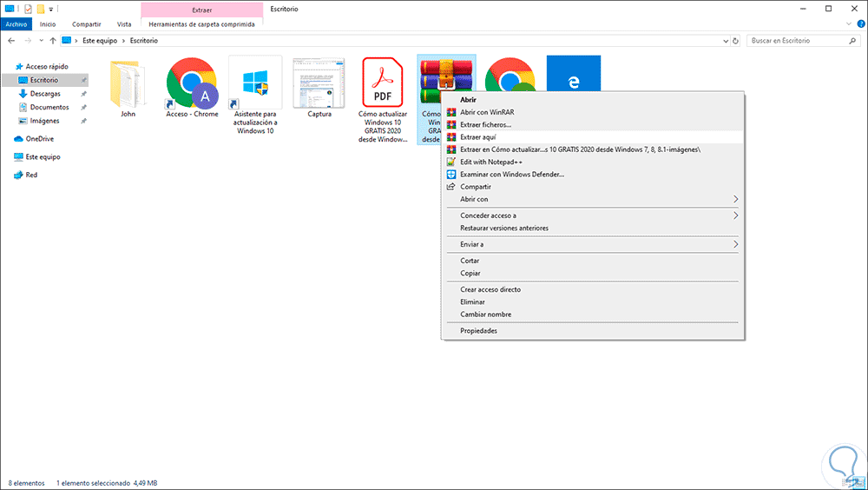The height and width of the screenshot is (490, 868).
Task: Click Escritorio in address breadcrumb
Action: click(144, 41)
